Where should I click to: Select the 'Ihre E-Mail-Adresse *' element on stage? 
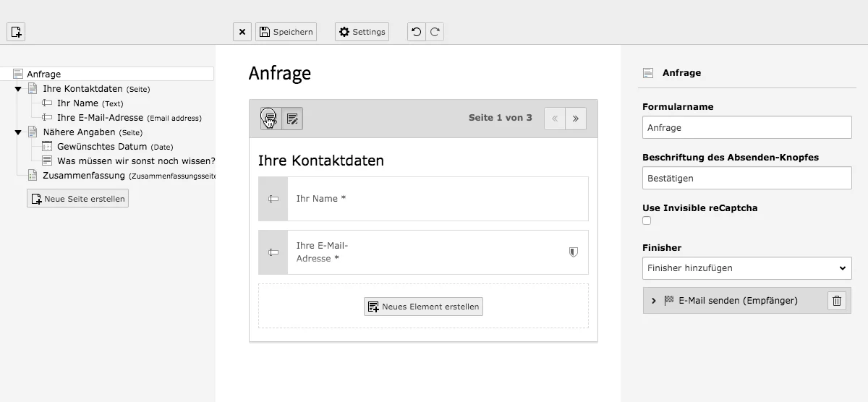coord(423,252)
